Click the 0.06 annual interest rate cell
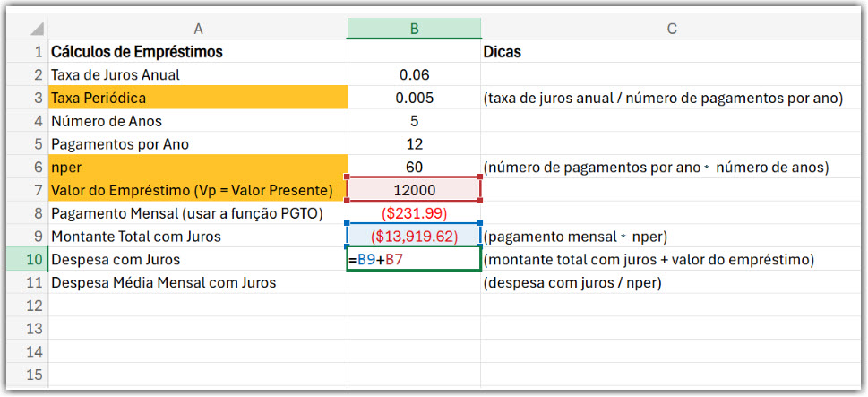Screen dimensions: 868x397 pyautogui.click(x=414, y=74)
